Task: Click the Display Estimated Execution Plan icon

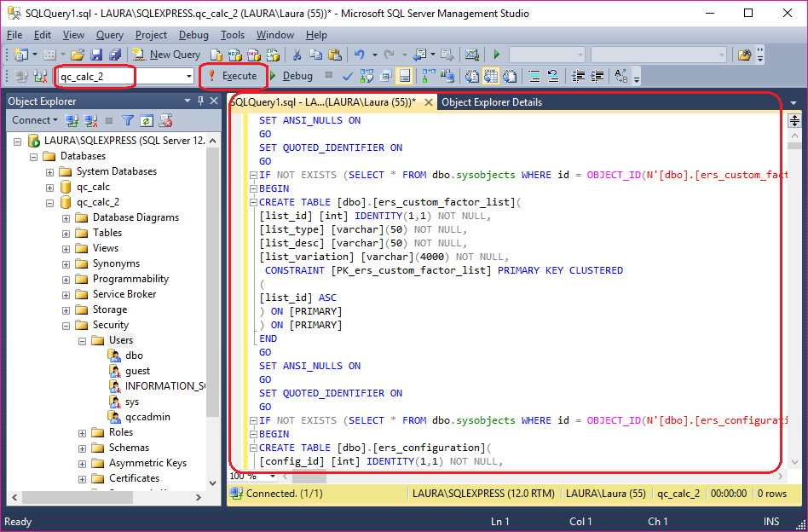Action: 365,76
